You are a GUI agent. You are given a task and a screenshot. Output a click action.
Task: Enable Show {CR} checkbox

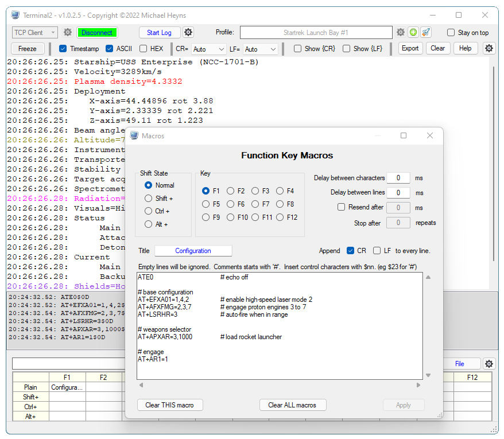(298, 49)
